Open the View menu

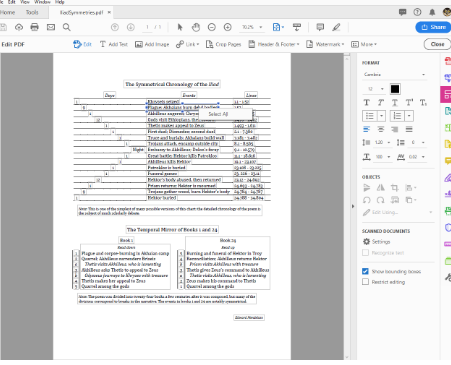pyautogui.click(x=25, y=2)
